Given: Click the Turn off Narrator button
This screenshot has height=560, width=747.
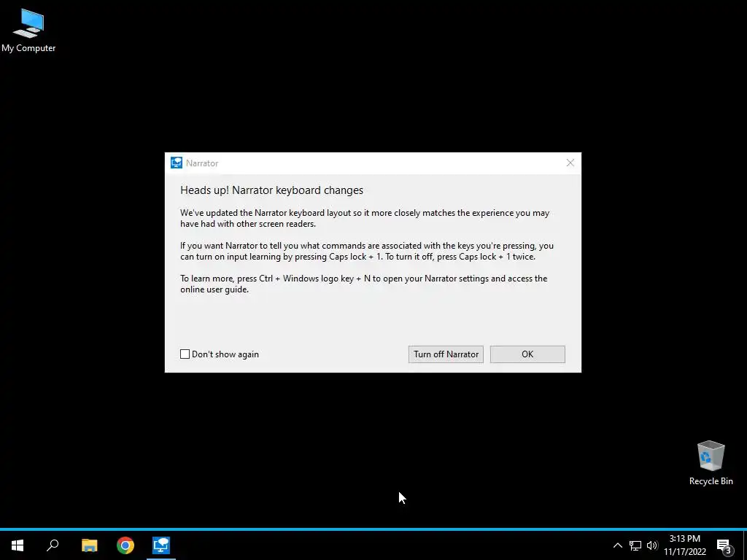Looking at the screenshot, I should pyautogui.click(x=446, y=354).
